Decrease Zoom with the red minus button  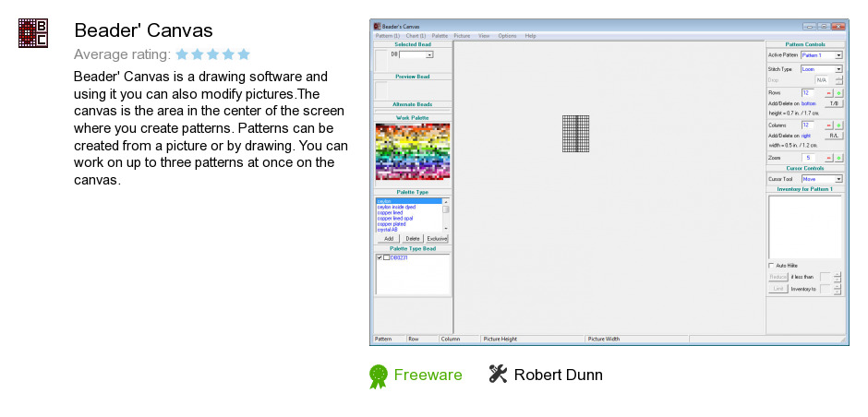(x=829, y=158)
